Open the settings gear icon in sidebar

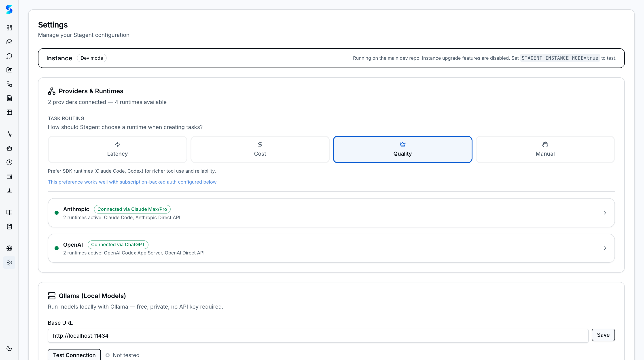(x=9, y=263)
